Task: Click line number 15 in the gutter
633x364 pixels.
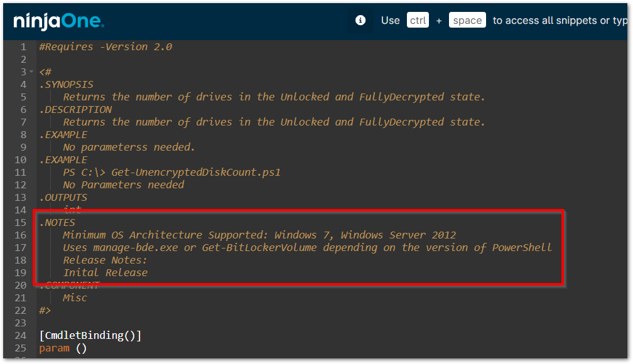Action: (21, 222)
